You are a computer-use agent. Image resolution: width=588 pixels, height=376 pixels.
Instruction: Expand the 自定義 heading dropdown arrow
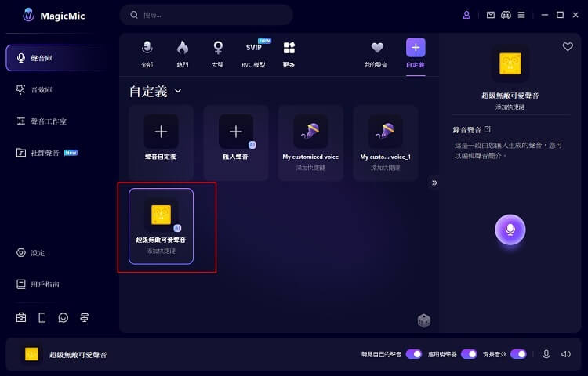click(x=178, y=91)
